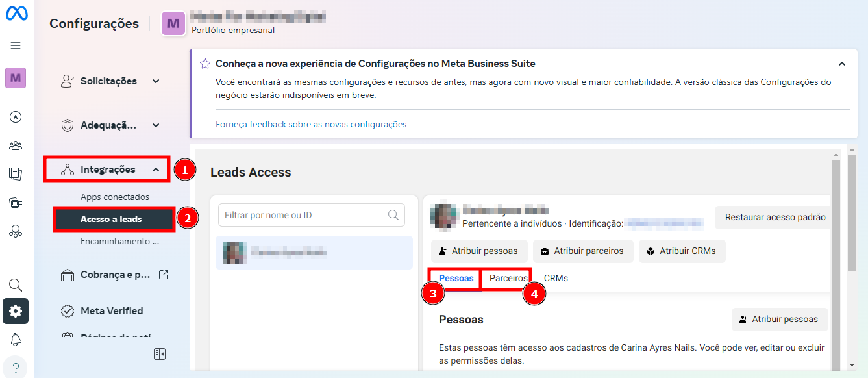Select Apps conectados in sidebar
The width and height of the screenshot is (868, 378).
click(x=115, y=197)
